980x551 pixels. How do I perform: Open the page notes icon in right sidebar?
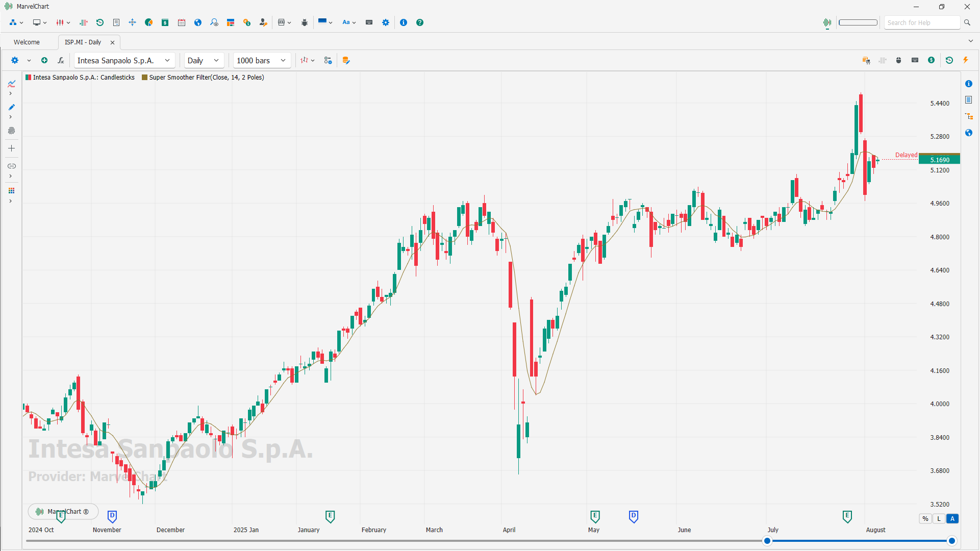(x=969, y=100)
